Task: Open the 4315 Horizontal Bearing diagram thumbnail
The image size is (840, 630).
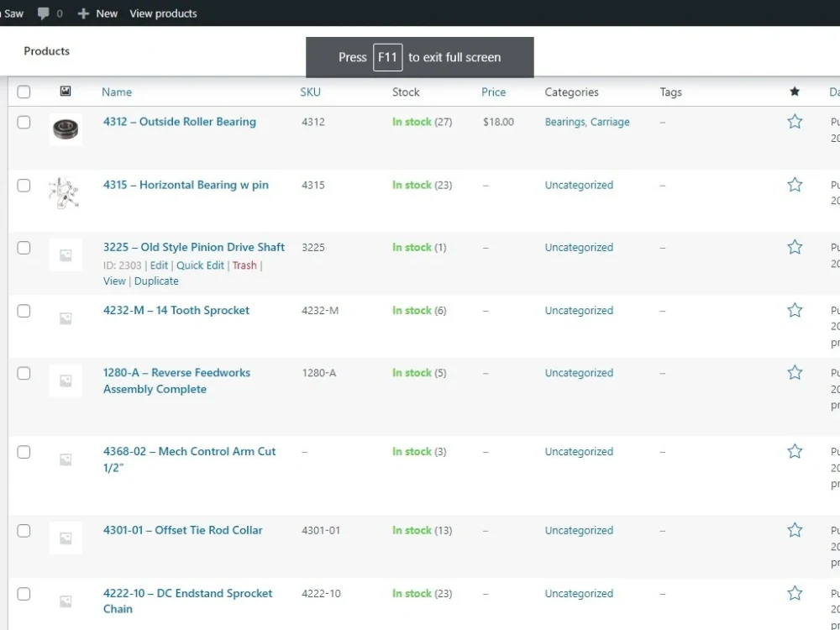Action: point(66,192)
